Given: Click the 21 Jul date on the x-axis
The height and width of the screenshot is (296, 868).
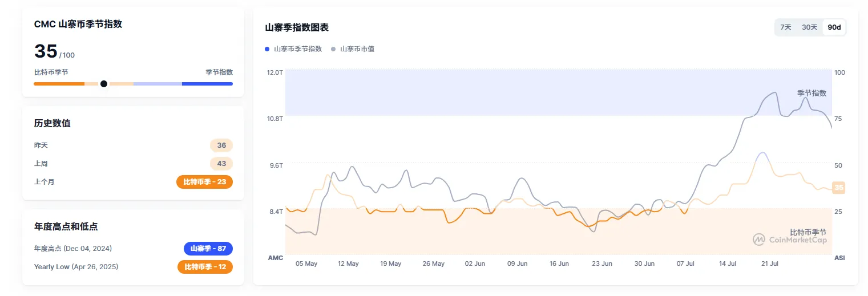Looking at the screenshot, I should pyautogui.click(x=769, y=264).
